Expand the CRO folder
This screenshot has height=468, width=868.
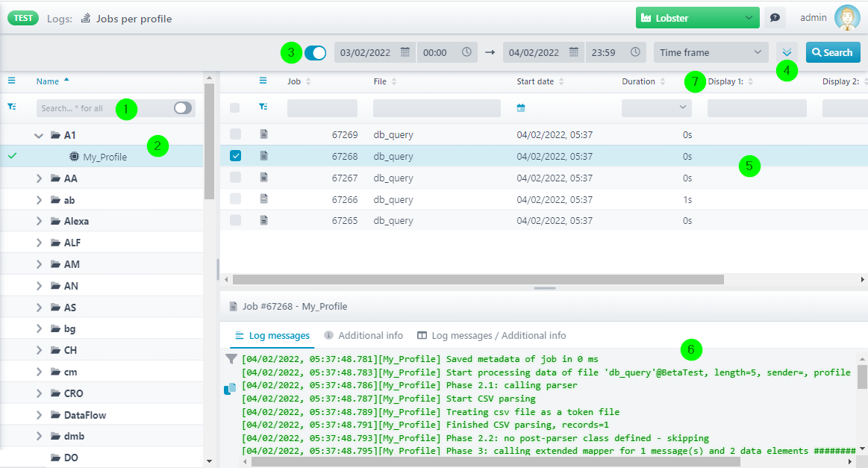point(39,393)
